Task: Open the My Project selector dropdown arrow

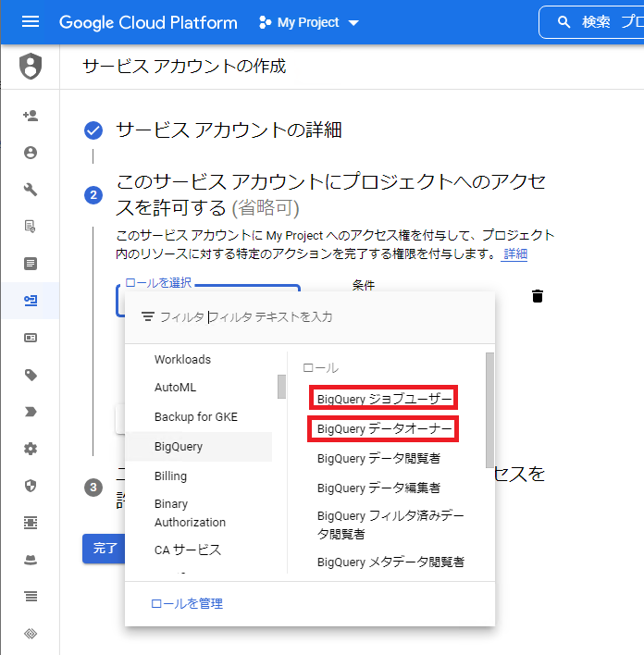Action: [x=353, y=23]
